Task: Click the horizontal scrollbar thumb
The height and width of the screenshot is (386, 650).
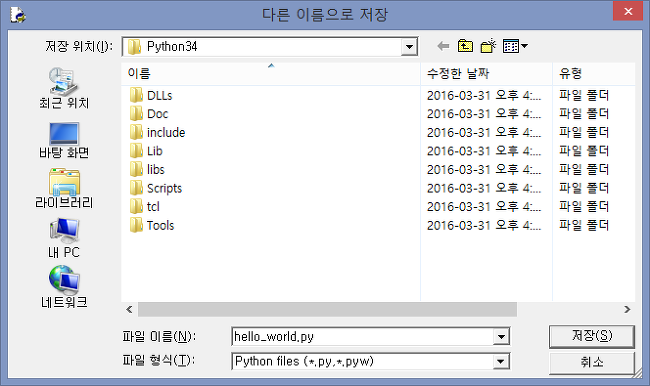Action: pyautogui.click(x=327, y=309)
